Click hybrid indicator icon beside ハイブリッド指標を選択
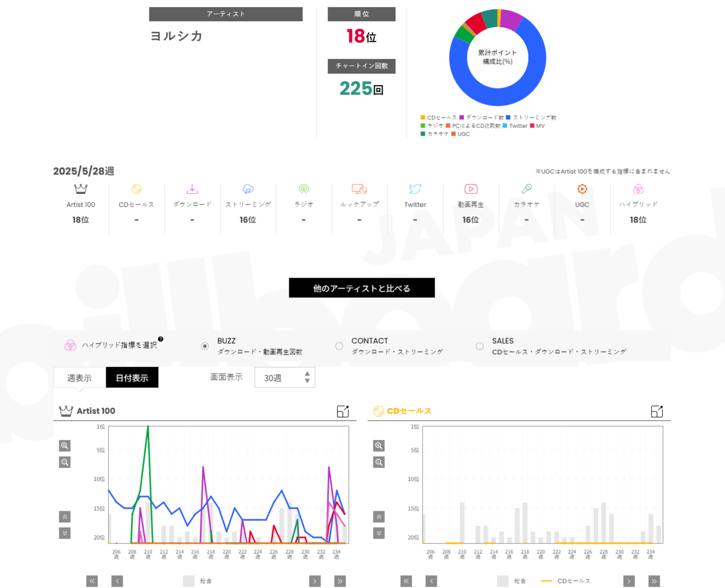 tap(71, 345)
